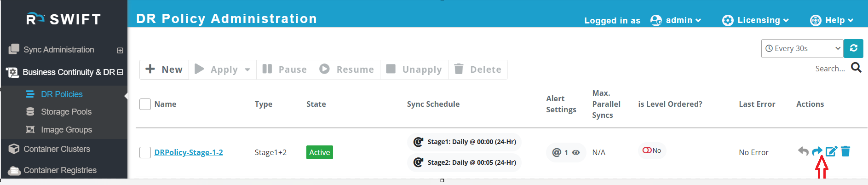Click the Stage2 schedule clock icon
868x185 pixels.
point(418,162)
